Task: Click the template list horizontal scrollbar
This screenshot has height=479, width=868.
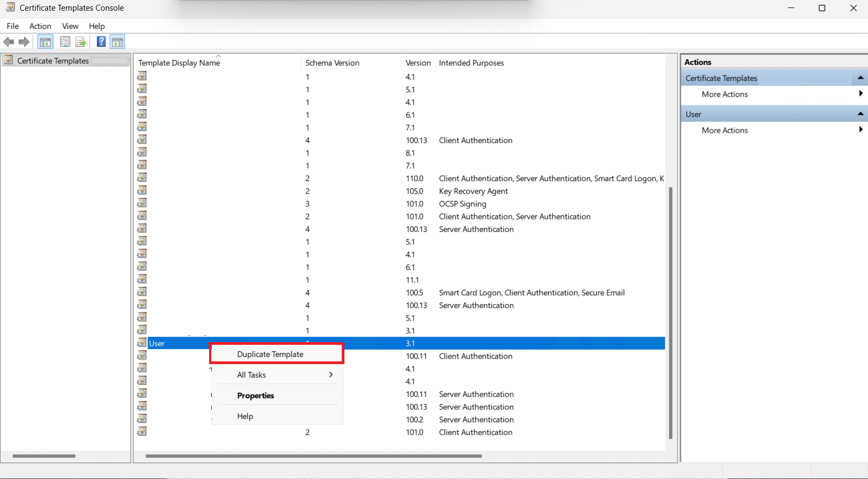Action: [x=313, y=456]
